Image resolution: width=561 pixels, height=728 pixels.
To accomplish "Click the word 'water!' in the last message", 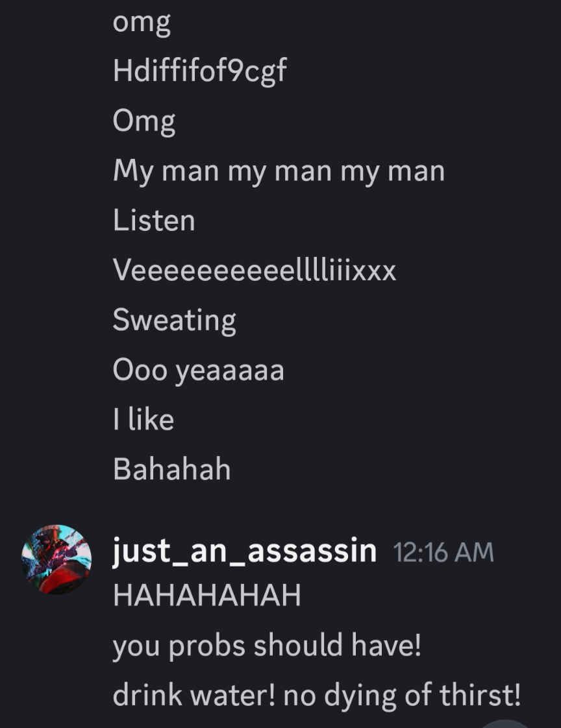I will click(x=233, y=694).
